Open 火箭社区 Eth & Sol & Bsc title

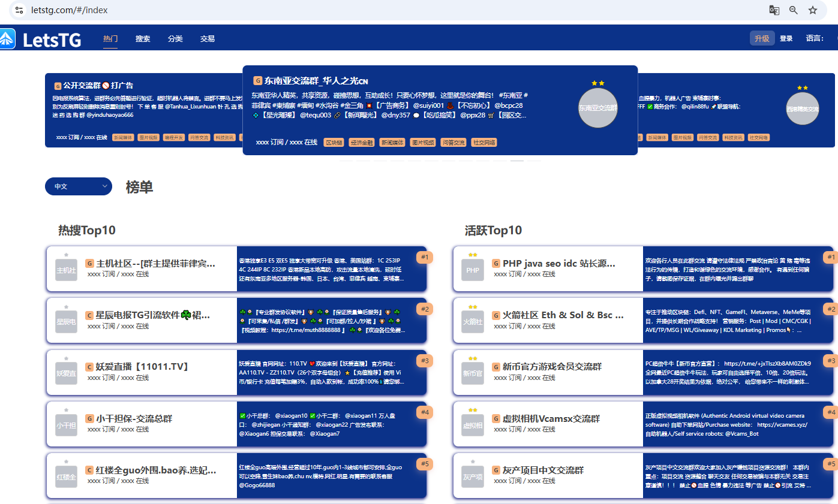pos(563,315)
